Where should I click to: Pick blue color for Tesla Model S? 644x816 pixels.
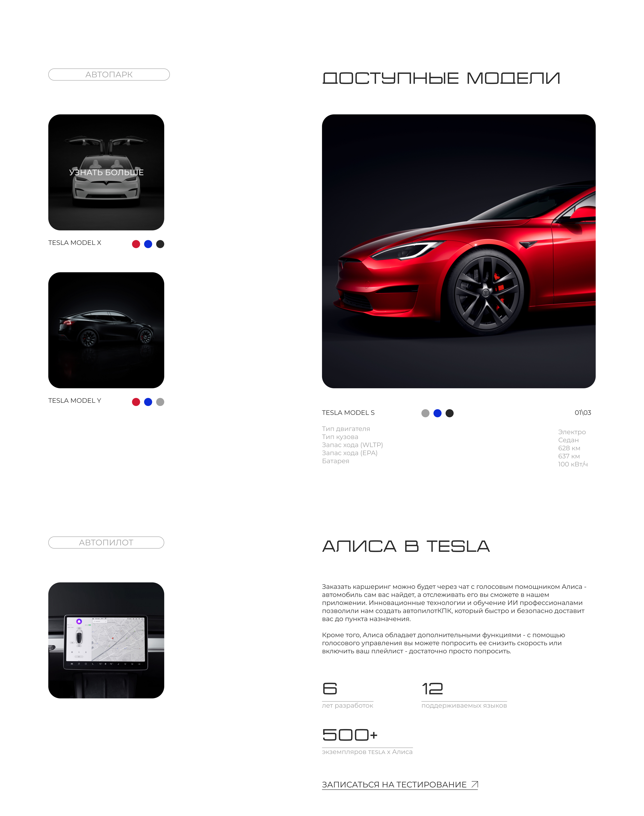pos(437,413)
